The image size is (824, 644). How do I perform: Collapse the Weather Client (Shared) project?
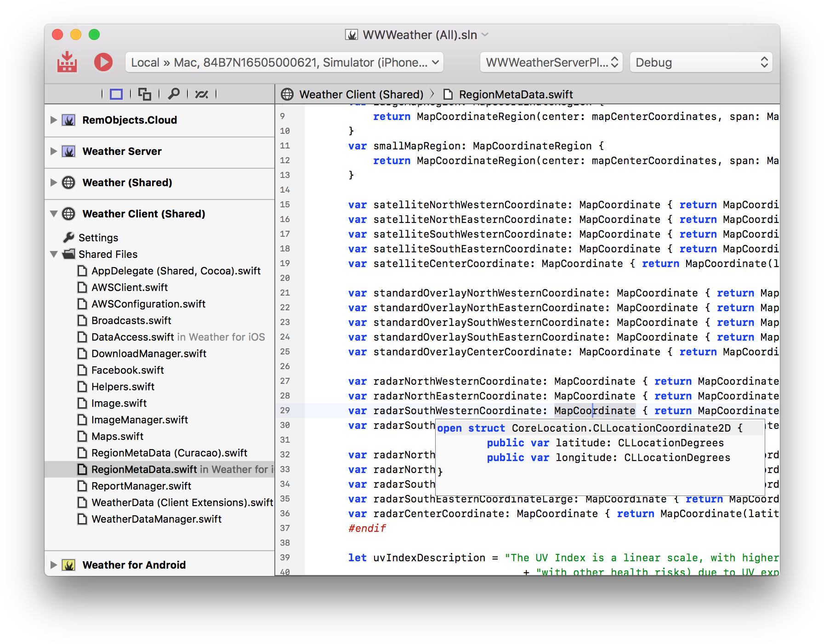(x=54, y=214)
